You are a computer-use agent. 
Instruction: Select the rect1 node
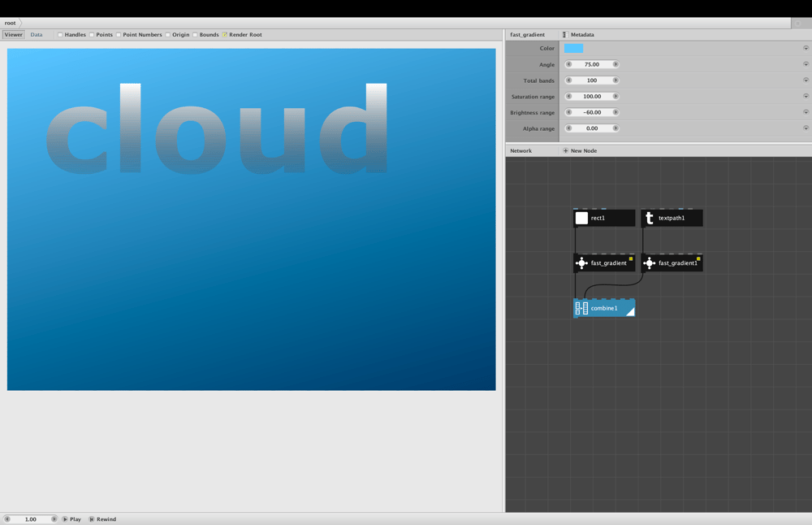click(x=604, y=218)
